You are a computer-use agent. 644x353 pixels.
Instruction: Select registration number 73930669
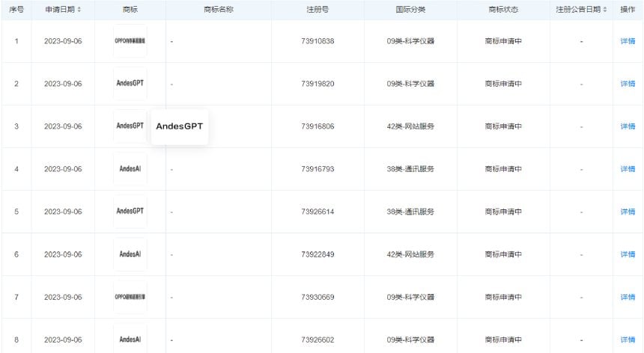[x=318, y=297]
